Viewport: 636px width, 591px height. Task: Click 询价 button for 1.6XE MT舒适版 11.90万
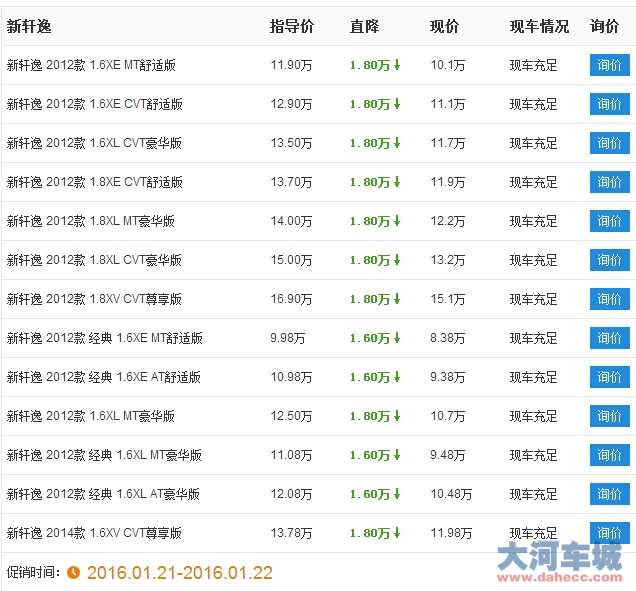609,65
